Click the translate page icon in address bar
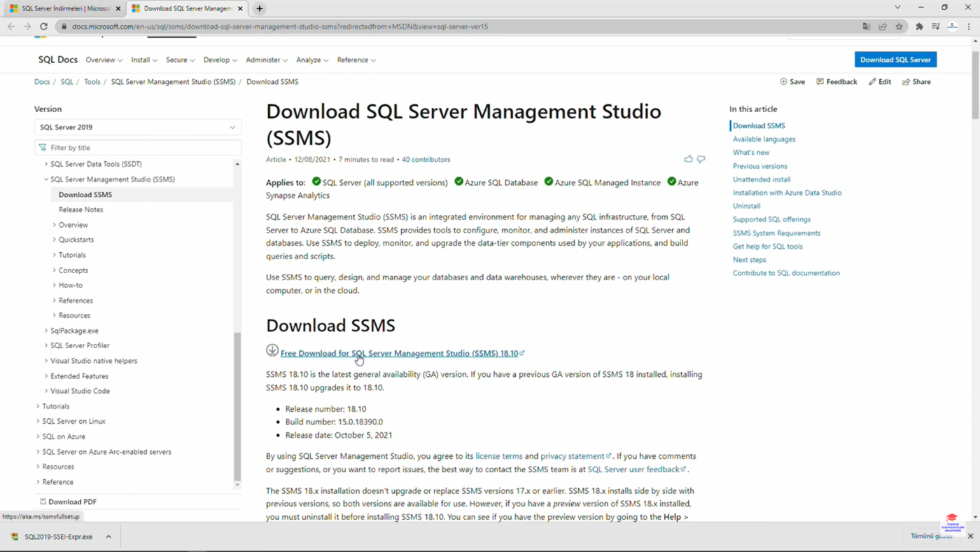 pyautogui.click(x=867, y=27)
